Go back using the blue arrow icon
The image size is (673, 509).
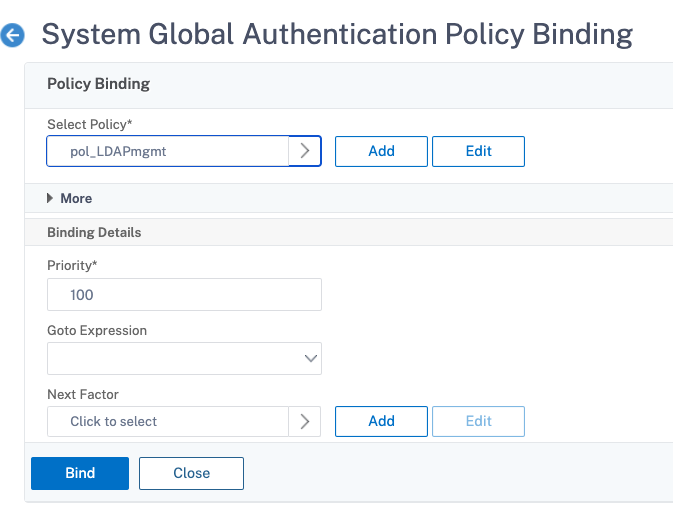(x=12, y=35)
